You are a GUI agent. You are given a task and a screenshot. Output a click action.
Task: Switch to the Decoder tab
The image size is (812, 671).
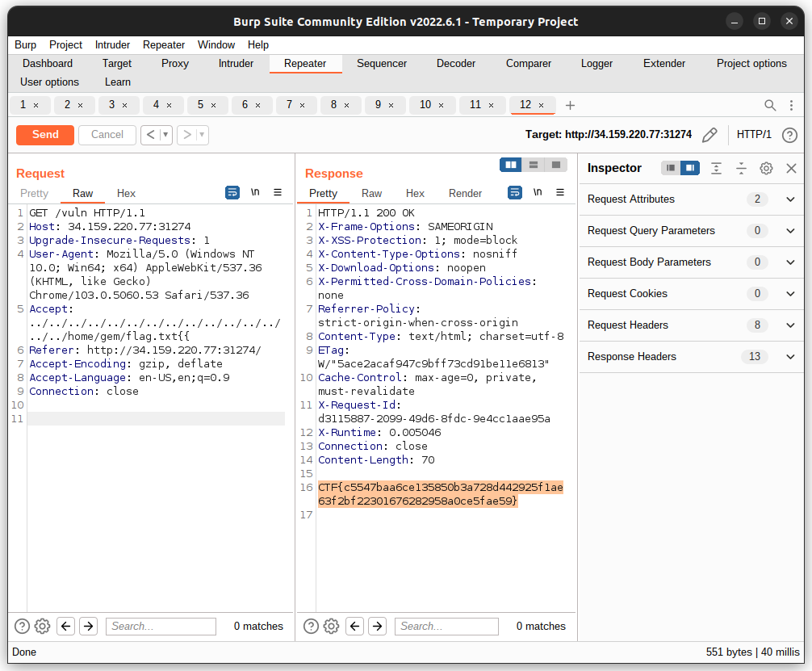pyautogui.click(x=456, y=64)
